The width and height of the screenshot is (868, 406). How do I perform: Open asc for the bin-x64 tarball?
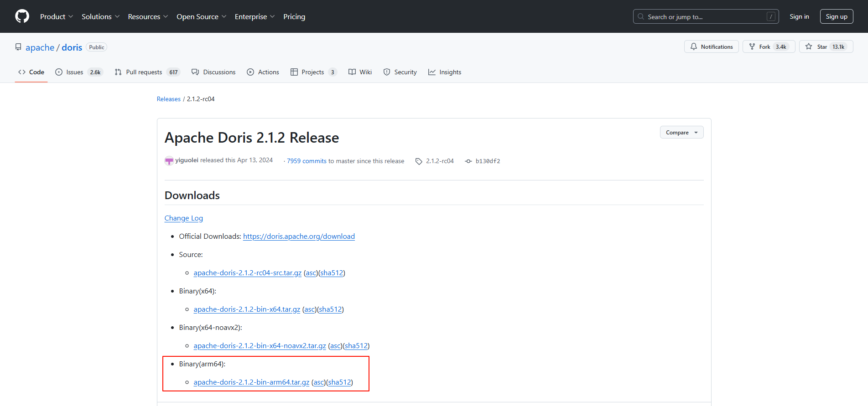[x=309, y=309]
